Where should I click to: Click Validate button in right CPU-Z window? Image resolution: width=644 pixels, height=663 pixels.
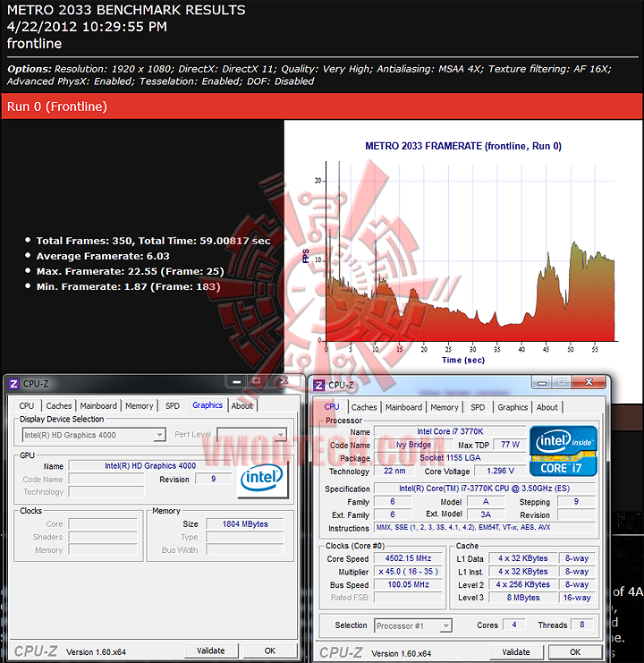pyautogui.click(x=516, y=652)
